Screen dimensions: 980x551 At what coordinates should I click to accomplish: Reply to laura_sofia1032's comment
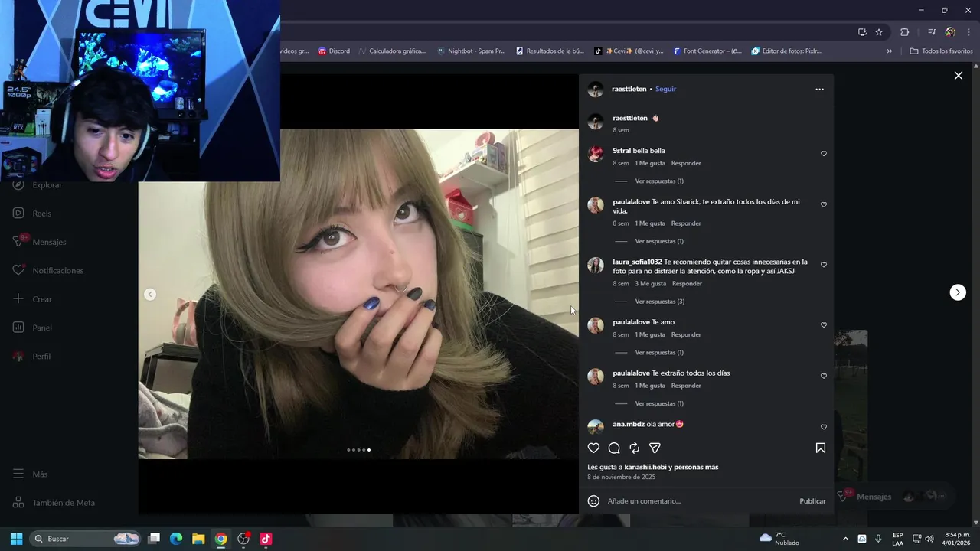[687, 284]
